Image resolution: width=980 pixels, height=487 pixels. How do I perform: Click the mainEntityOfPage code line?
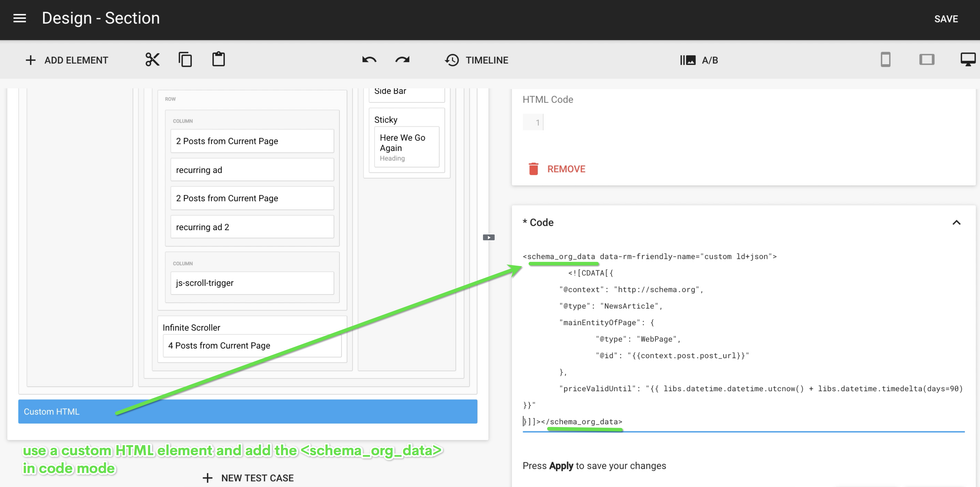(x=607, y=323)
